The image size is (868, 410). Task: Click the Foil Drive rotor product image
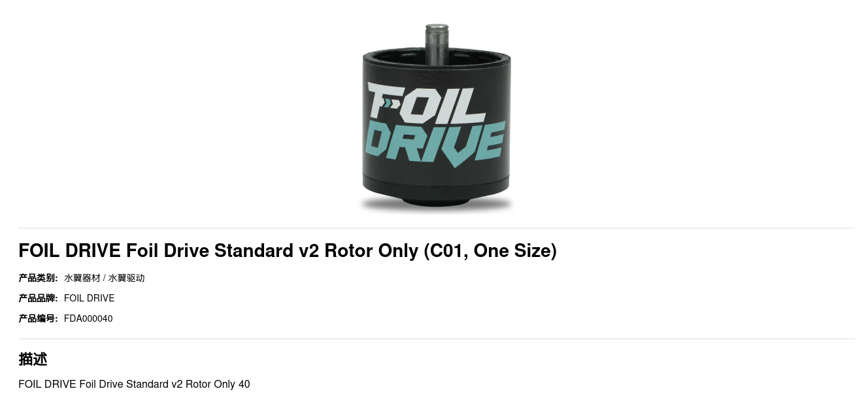coord(436,118)
